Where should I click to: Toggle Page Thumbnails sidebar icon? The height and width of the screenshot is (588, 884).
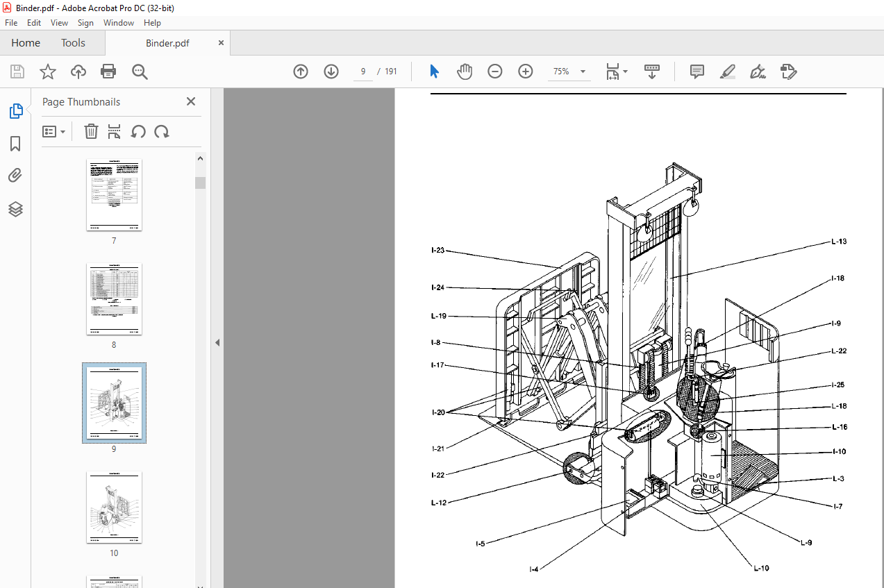click(x=15, y=111)
